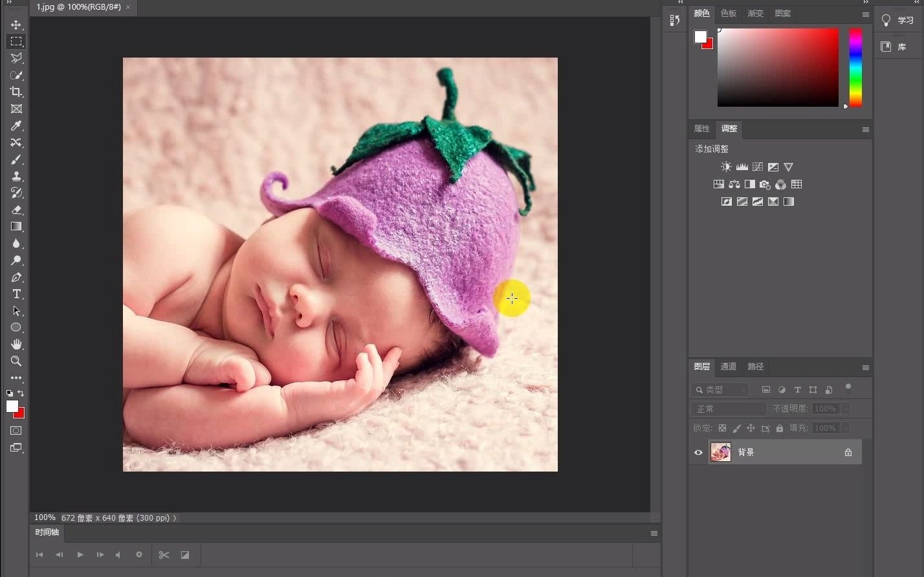The width and height of the screenshot is (924, 577).
Task: Open the 不透明度 opacity slider arrow
Action: pos(845,409)
